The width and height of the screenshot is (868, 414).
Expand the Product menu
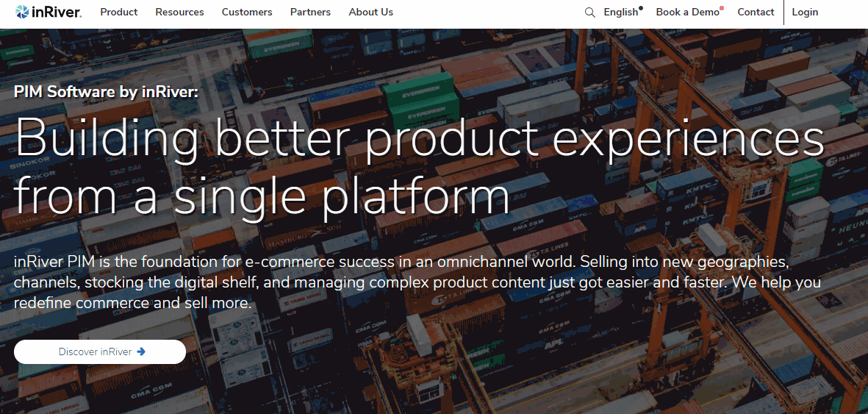(x=119, y=13)
